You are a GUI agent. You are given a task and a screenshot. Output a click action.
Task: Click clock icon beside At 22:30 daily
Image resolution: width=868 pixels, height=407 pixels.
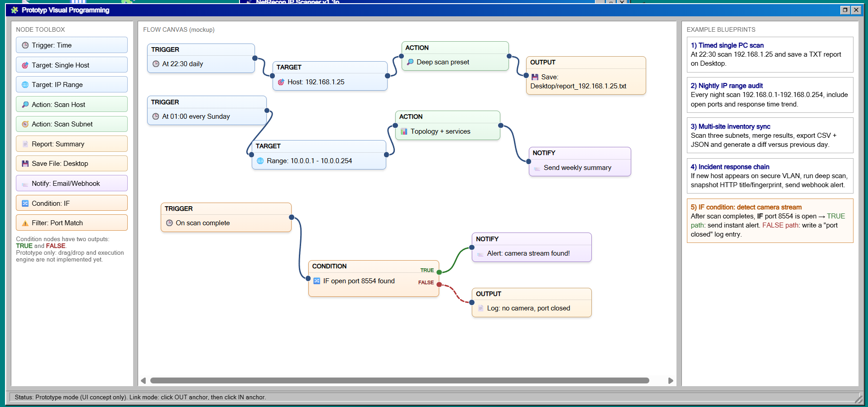[x=156, y=64]
